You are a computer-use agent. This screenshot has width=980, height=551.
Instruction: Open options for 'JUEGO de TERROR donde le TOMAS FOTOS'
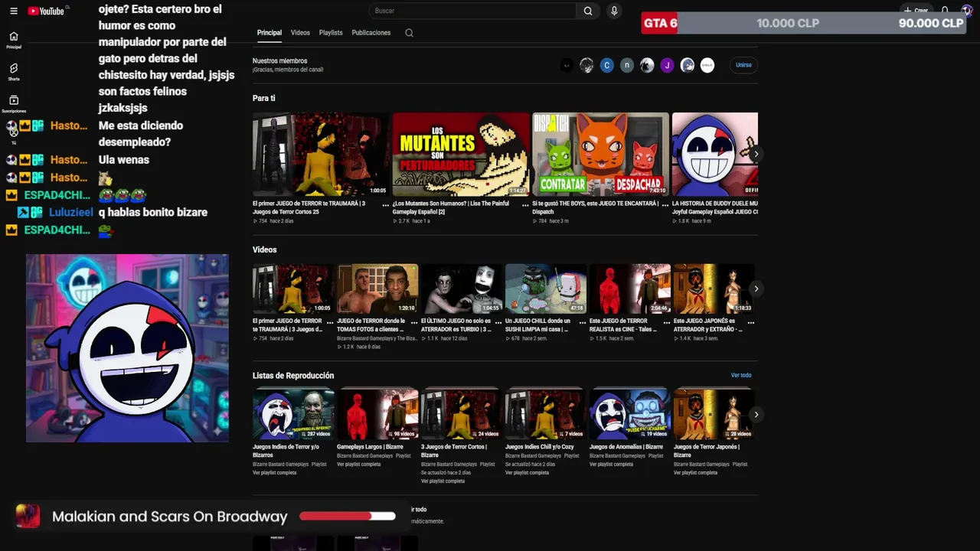point(414,322)
